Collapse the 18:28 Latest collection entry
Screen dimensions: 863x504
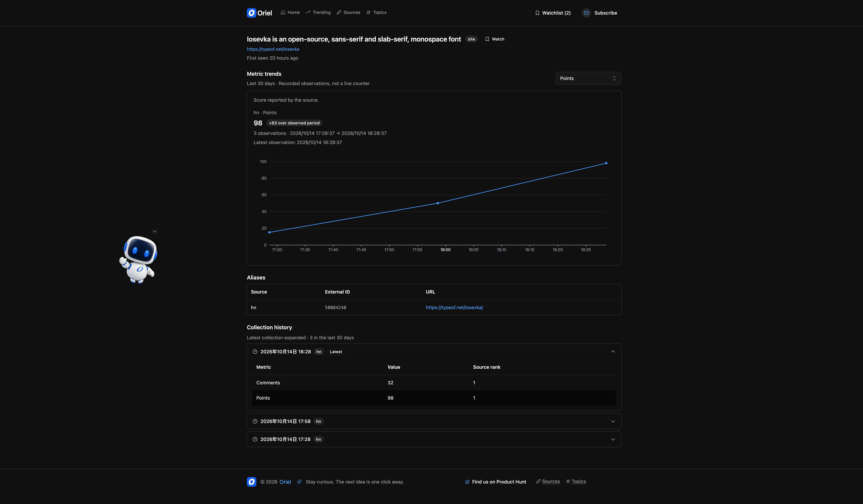[x=434, y=352]
